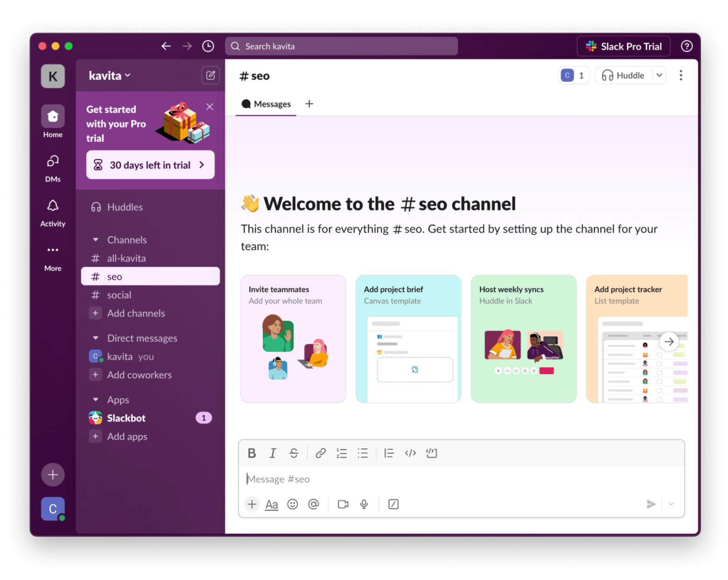The image size is (728, 580).
Task: Toggle italic formatting
Action: tap(273, 453)
